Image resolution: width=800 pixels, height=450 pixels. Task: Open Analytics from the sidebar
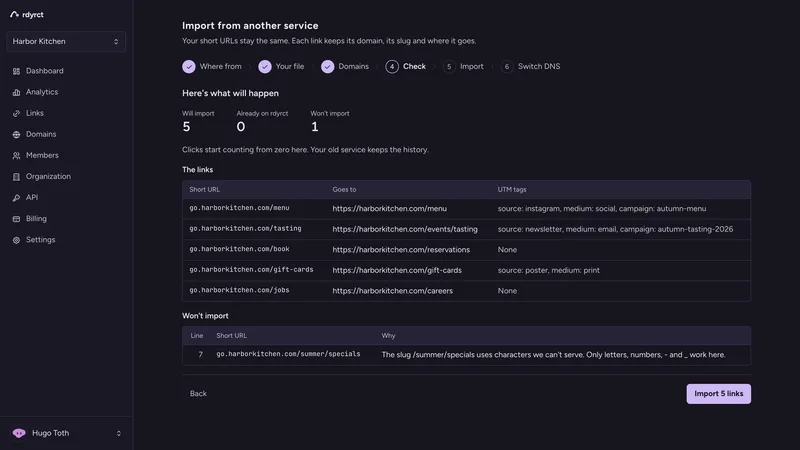coord(42,92)
